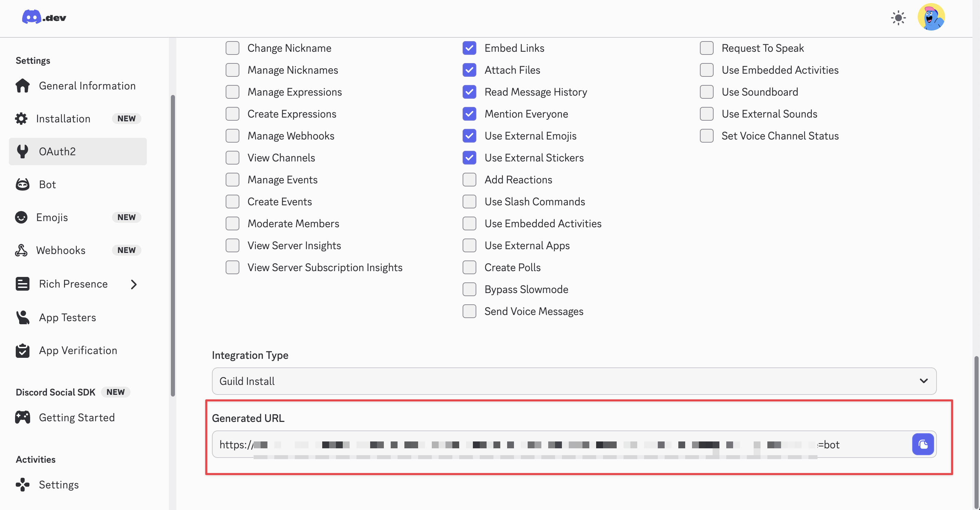Click the App Verification clipboard icon
Screen dimensions: 980x510
coord(23,350)
